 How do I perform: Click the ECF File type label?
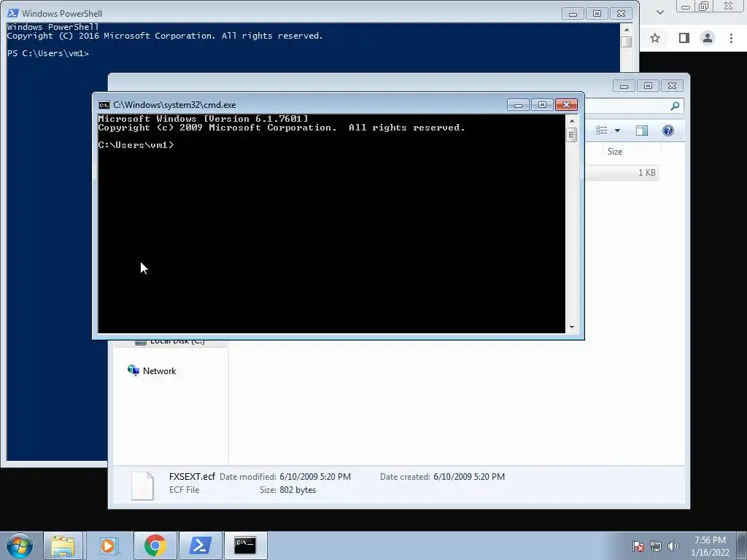click(x=185, y=490)
